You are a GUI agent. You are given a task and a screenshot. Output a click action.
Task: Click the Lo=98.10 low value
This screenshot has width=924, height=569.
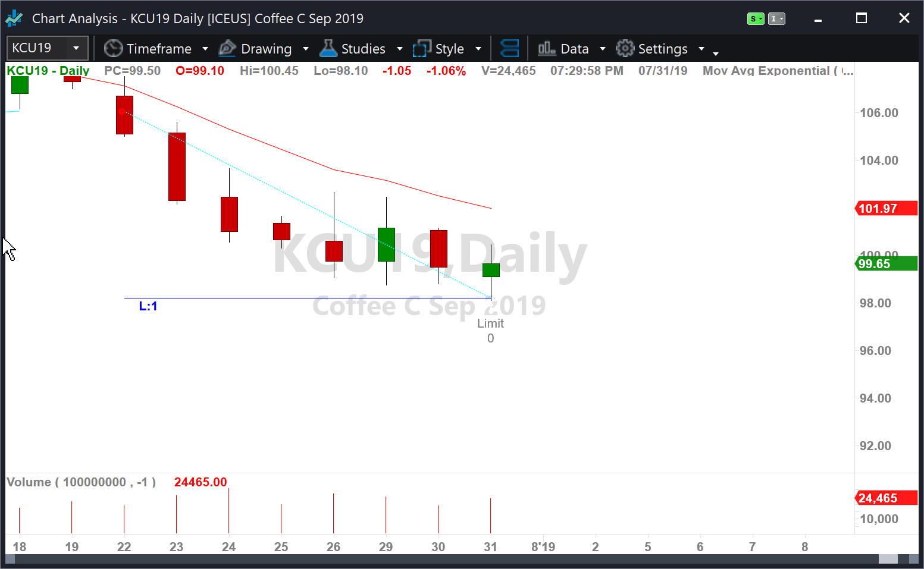(x=341, y=71)
